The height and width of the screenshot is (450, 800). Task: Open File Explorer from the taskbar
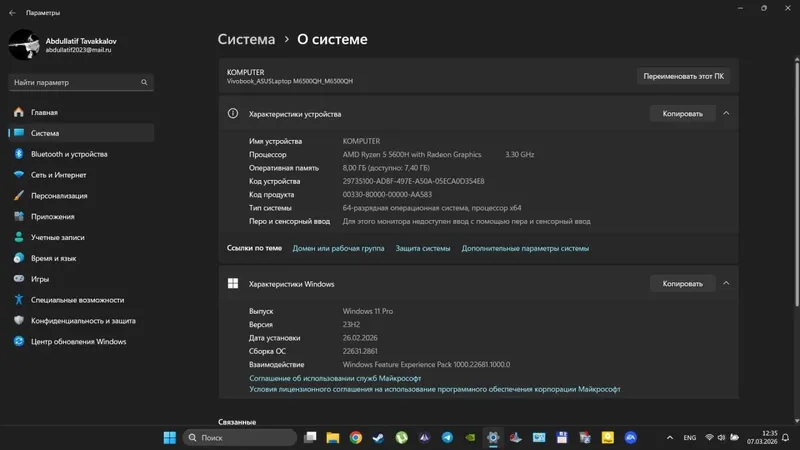point(333,437)
